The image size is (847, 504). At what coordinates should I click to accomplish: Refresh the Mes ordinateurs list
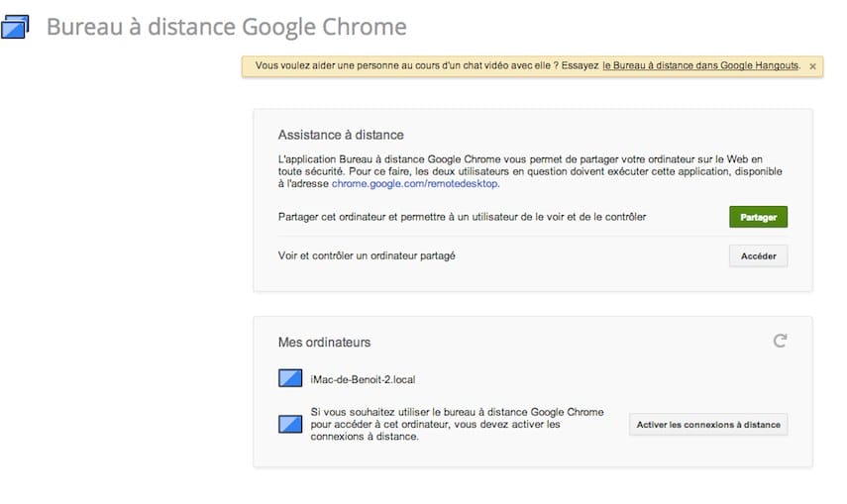coord(780,341)
